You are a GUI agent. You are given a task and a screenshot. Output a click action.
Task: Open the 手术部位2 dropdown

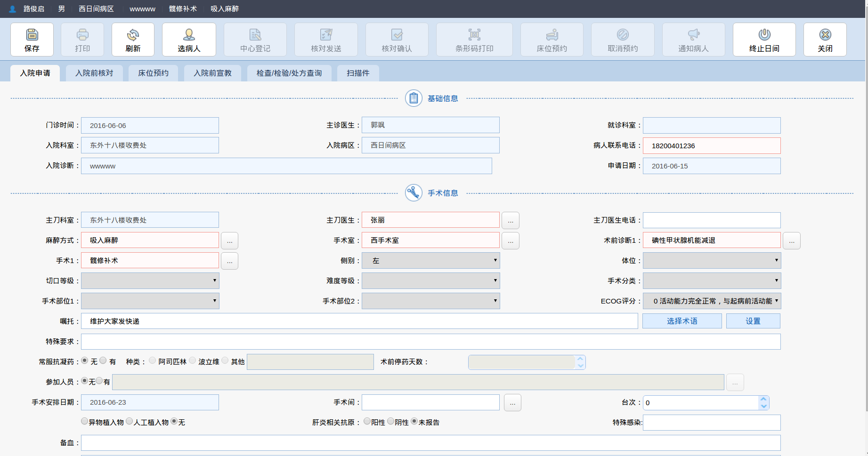pyautogui.click(x=431, y=301)
